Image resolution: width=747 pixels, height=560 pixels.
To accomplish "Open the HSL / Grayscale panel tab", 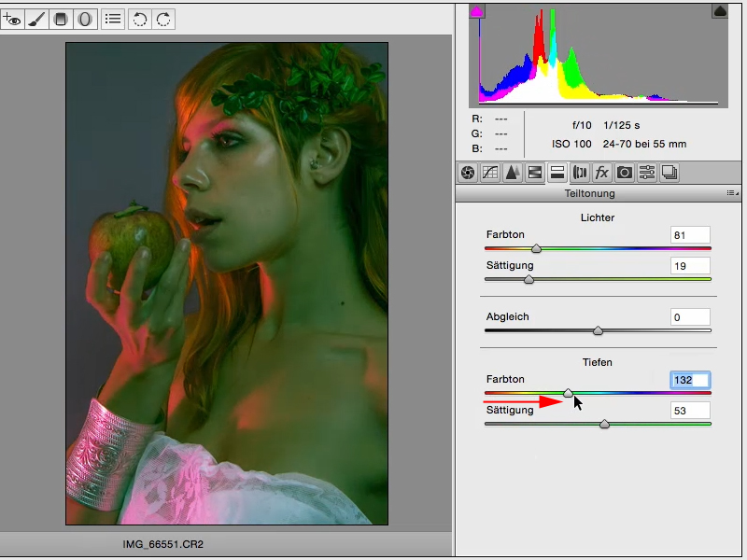I will (534, 173).
